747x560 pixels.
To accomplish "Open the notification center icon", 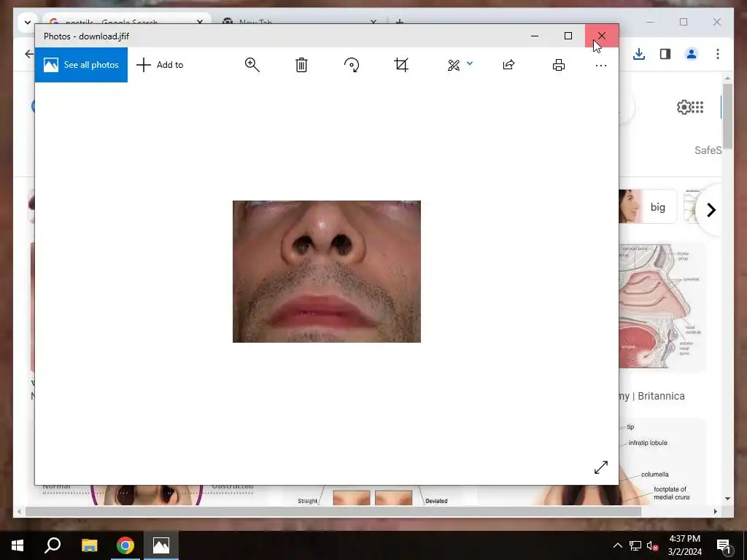I will tap(724, 545).
